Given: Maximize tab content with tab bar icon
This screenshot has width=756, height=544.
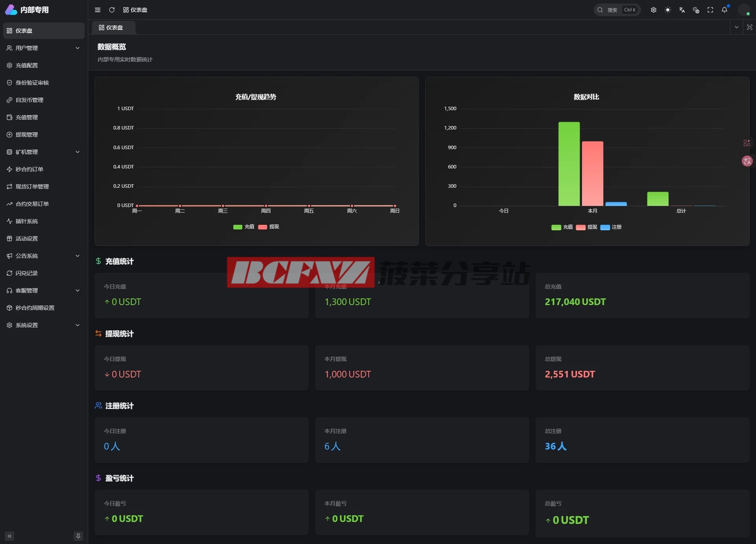Looking at the screenshot, I should tap(749, 27).
